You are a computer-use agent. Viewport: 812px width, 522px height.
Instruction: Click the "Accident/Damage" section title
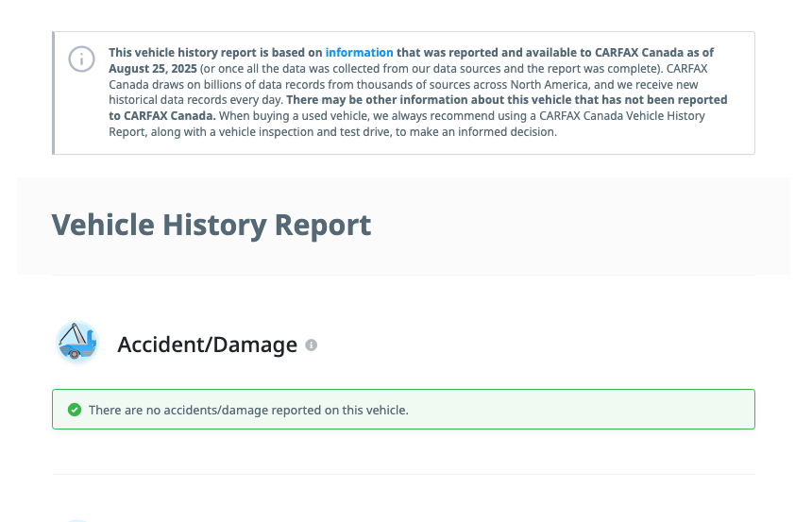207,345
